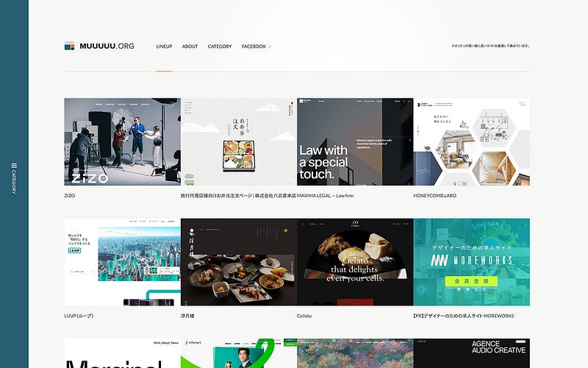Click the MUUUUU.ORG logo icon
Screen dimensions: 588x368
[69, 46]
